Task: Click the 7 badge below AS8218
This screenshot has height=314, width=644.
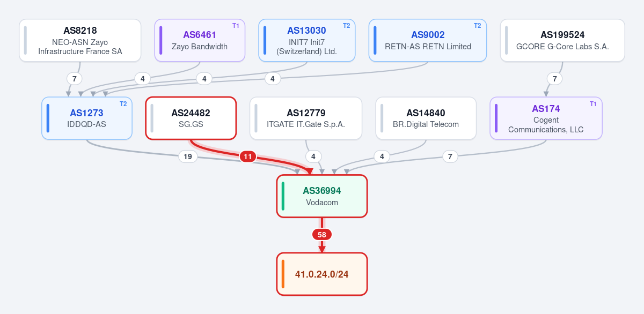Action: [74, 79]
